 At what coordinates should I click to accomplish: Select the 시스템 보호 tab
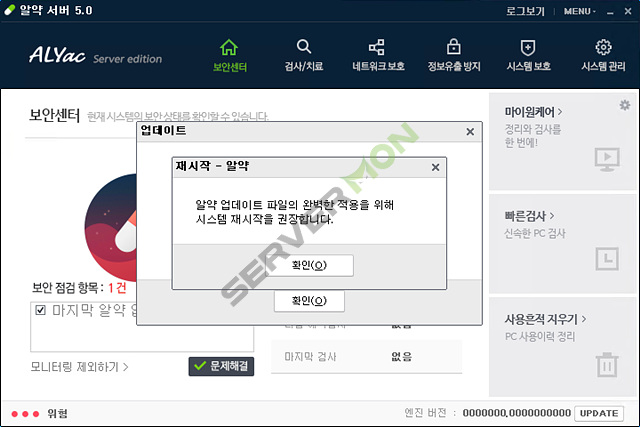pos(528,56)
